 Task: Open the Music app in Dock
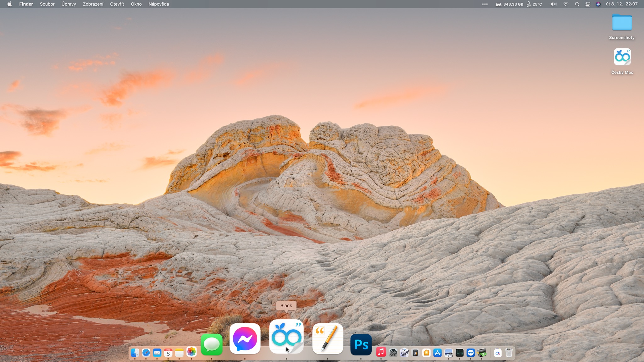click(381, 352)
